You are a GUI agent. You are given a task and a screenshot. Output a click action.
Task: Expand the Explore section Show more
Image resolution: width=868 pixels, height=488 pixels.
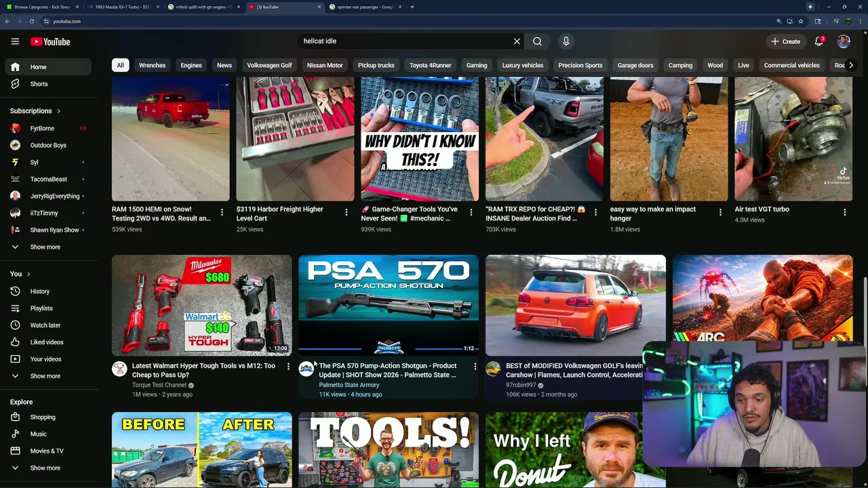click(48, 468)
